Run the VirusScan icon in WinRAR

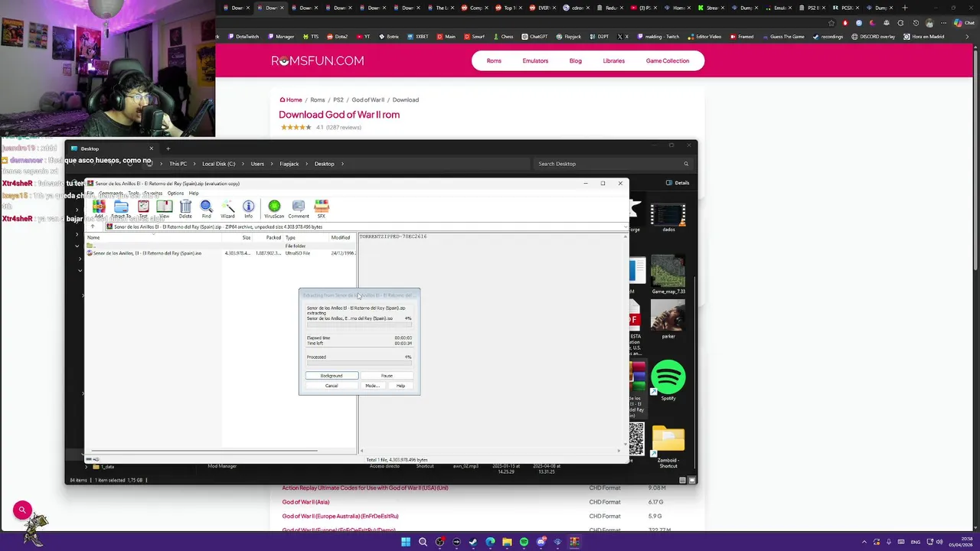[274, 209]
